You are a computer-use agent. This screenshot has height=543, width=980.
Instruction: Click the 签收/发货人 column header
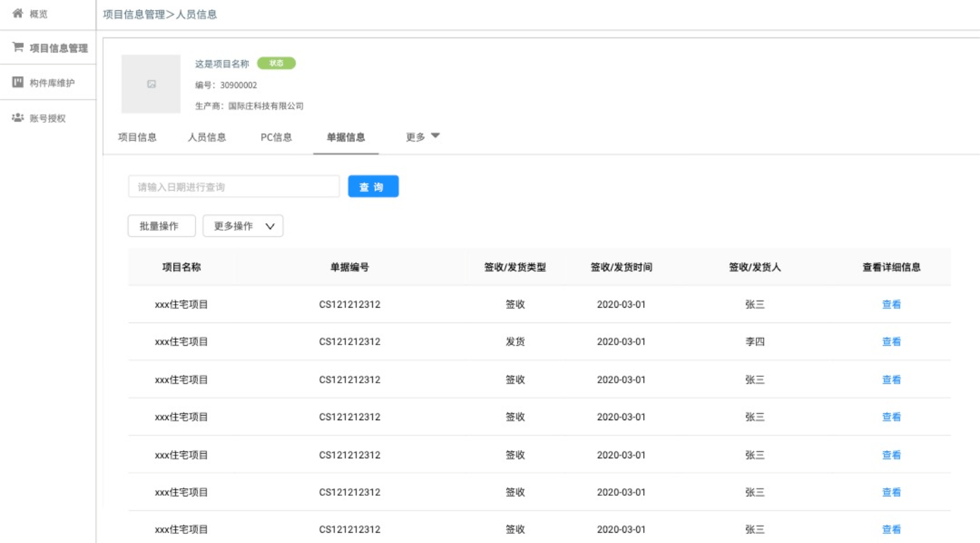click(755, 267)
